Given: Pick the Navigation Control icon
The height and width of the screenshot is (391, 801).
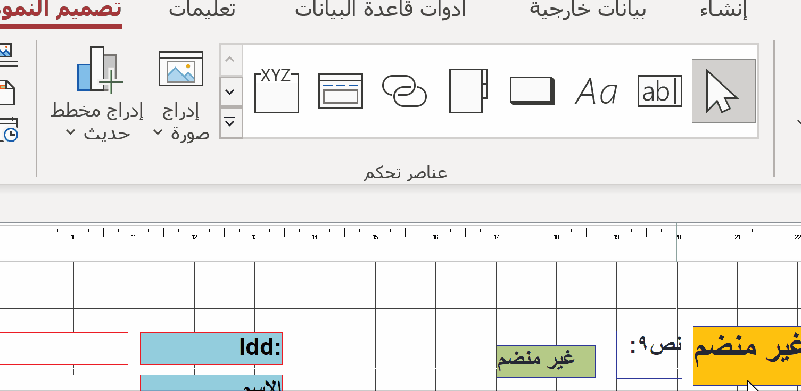Looking at the screenshot, I should click(x=340, y=91).
